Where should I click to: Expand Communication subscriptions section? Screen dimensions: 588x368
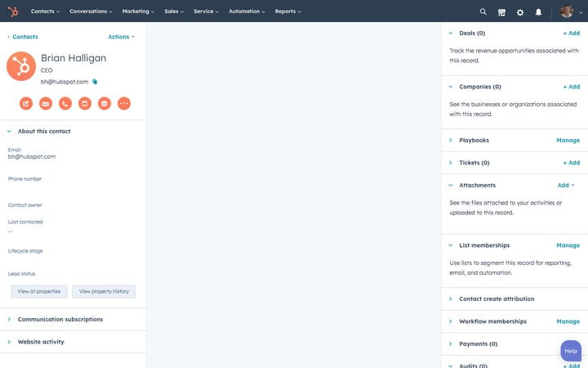9,320
